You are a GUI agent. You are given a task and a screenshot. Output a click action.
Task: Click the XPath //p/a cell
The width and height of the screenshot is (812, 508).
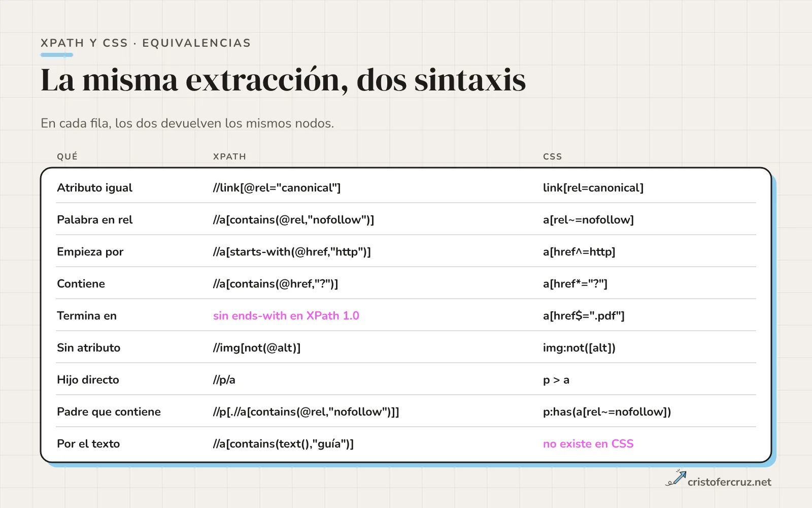tap(224, 380)
